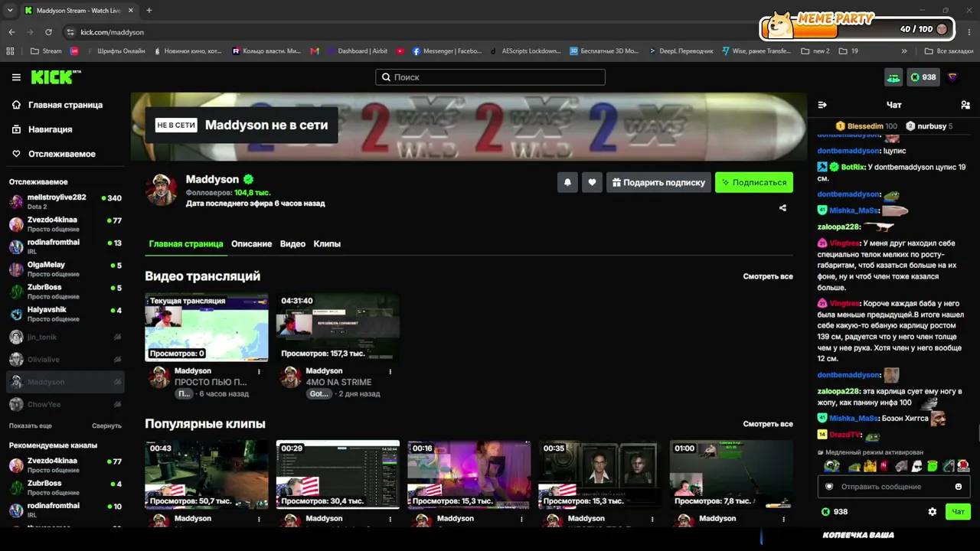Open the YouTube bookmark icon
Viewport: 980px width, 551px height.
click(x=400, y=51)
